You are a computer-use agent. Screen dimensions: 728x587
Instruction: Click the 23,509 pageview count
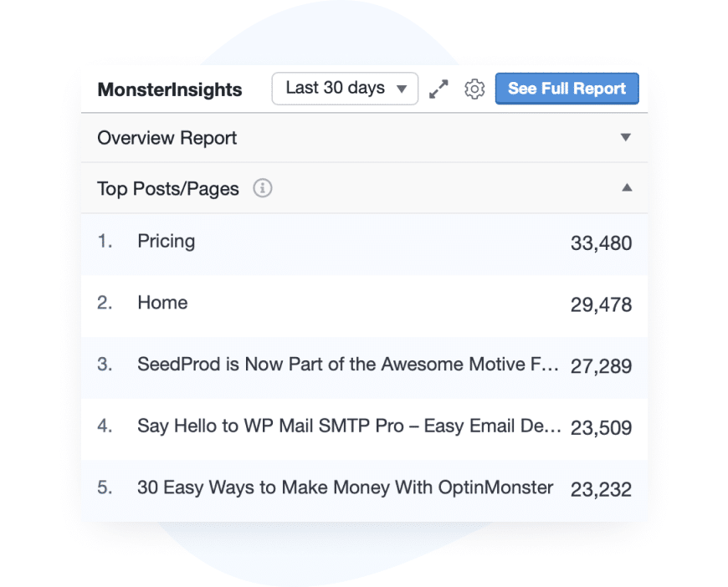tap(602, 428)
